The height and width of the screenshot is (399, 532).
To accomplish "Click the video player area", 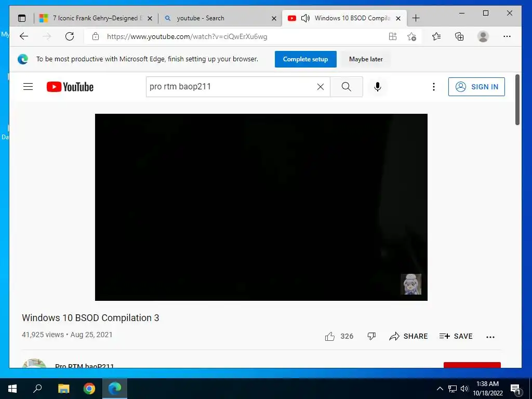I will tap(261, 207).
